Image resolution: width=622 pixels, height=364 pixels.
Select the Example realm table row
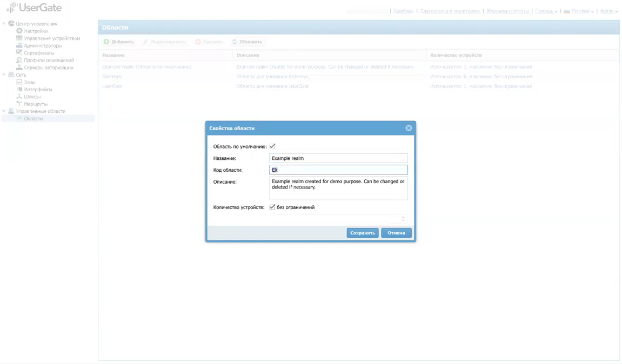[359, 66]
